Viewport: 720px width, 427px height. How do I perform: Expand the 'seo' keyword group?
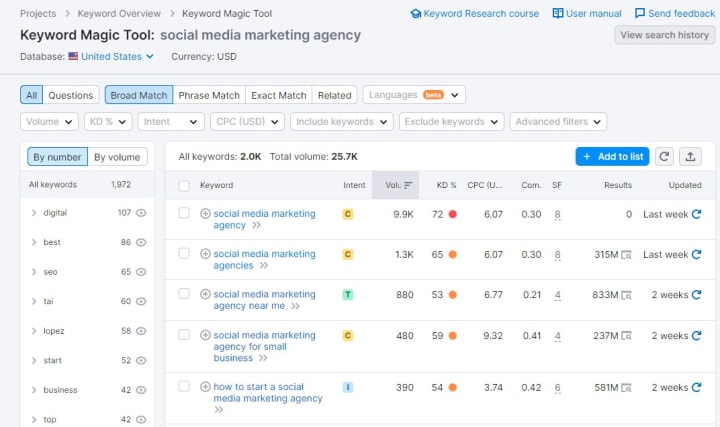click(34, 272)
